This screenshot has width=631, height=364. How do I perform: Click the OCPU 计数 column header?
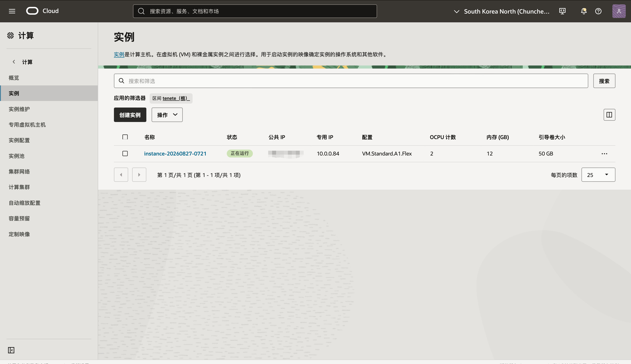(443, 137)
